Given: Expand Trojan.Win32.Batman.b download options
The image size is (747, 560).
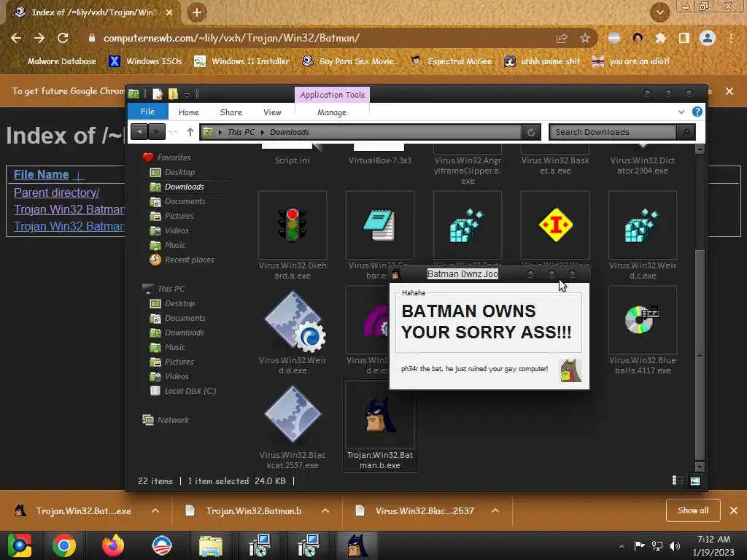Looking at the screenshot, I should coord(325,511).
